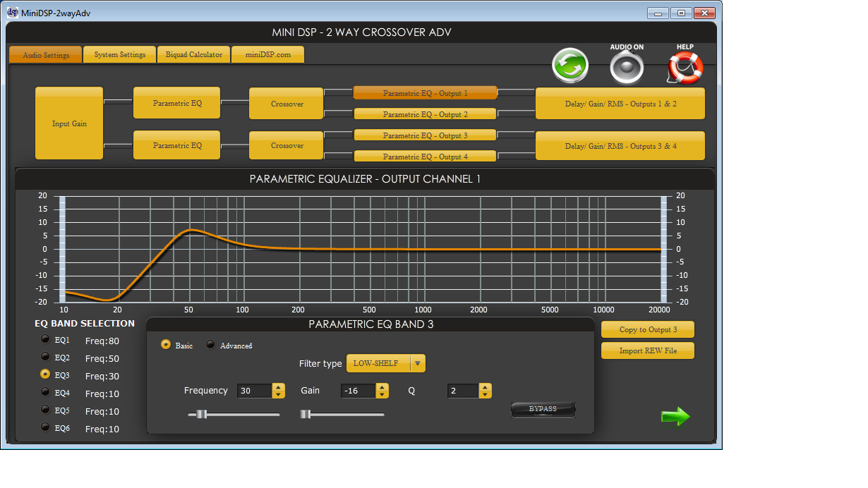Select the EQ1 band radio button
The image size is (868, 488).
(x=45, y=339)
